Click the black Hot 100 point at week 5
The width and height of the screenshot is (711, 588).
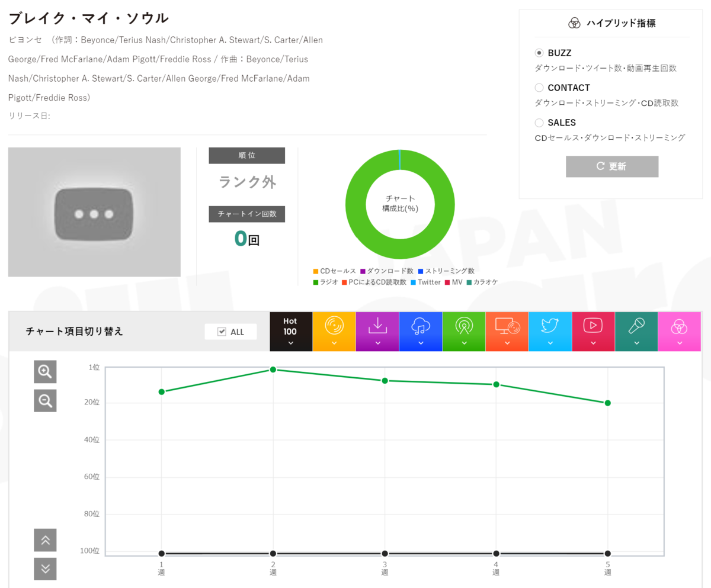[608, 554]
